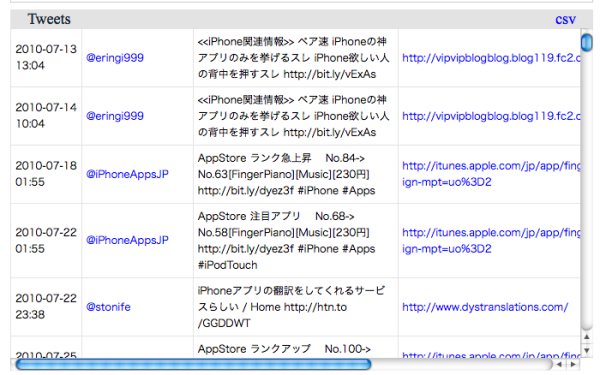Image resolution: width=600 pixels, height=375 pixels.
Task: Click the Tweets table heading
Action: (x=49, y=19)
